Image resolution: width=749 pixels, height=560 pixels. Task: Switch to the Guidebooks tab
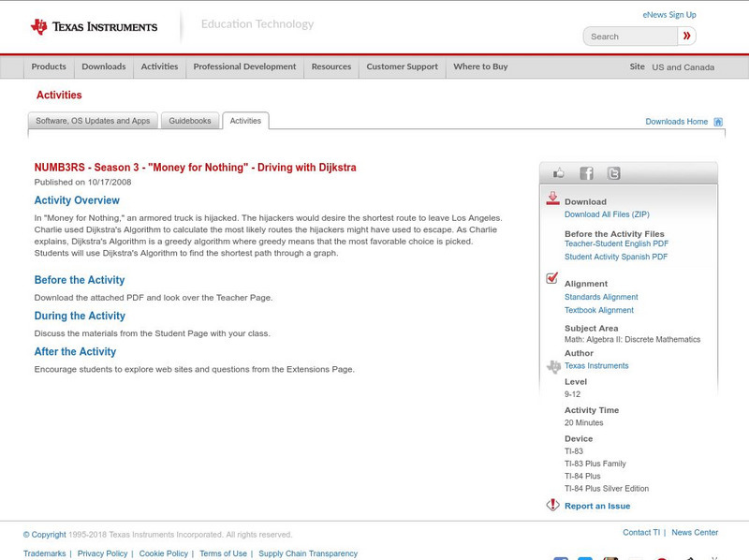190,121
